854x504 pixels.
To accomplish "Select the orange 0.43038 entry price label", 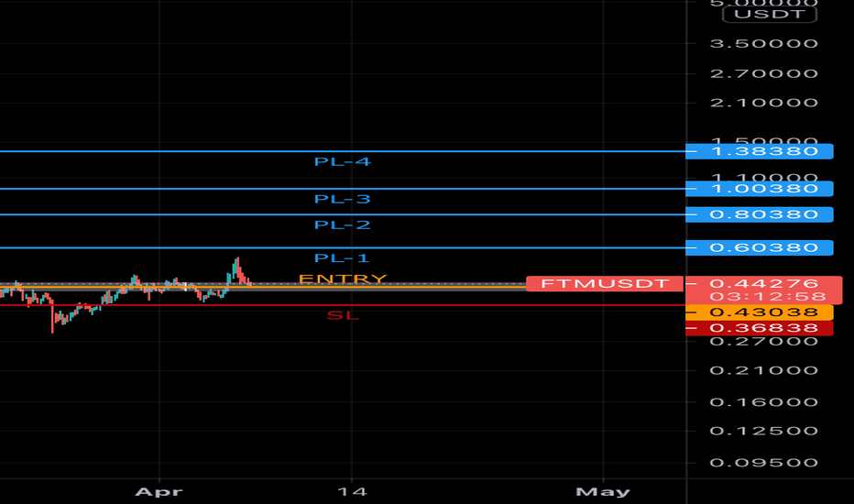I will click(760, 312).
